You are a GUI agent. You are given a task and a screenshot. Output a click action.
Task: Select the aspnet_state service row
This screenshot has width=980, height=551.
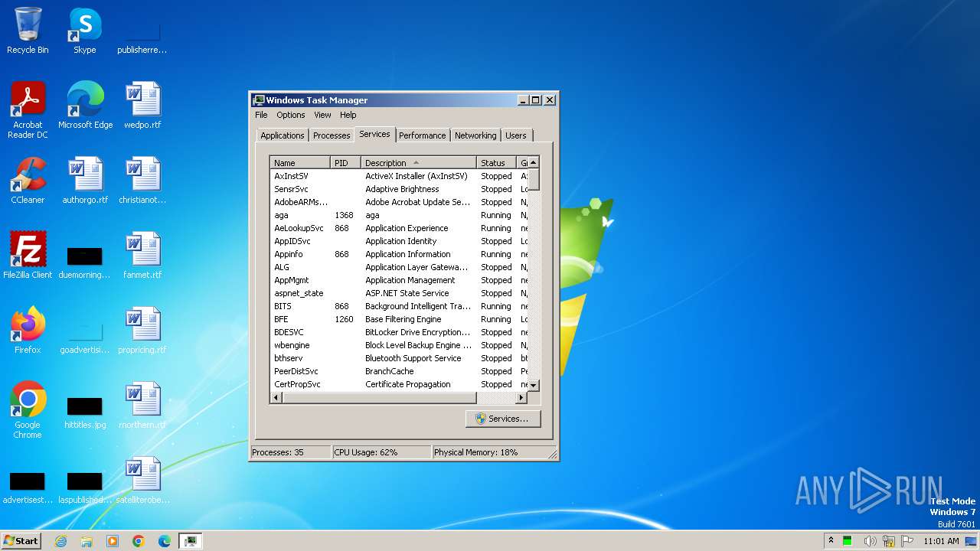tap(399, 293)
